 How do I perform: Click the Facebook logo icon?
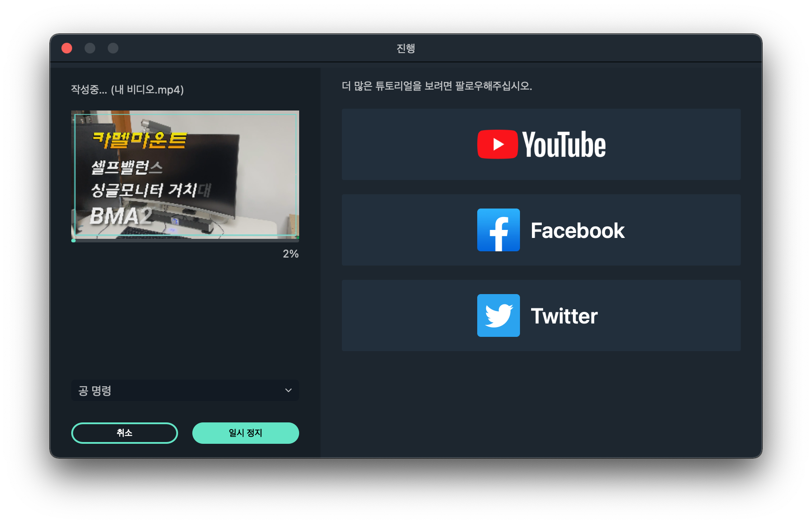coord(499,230)
